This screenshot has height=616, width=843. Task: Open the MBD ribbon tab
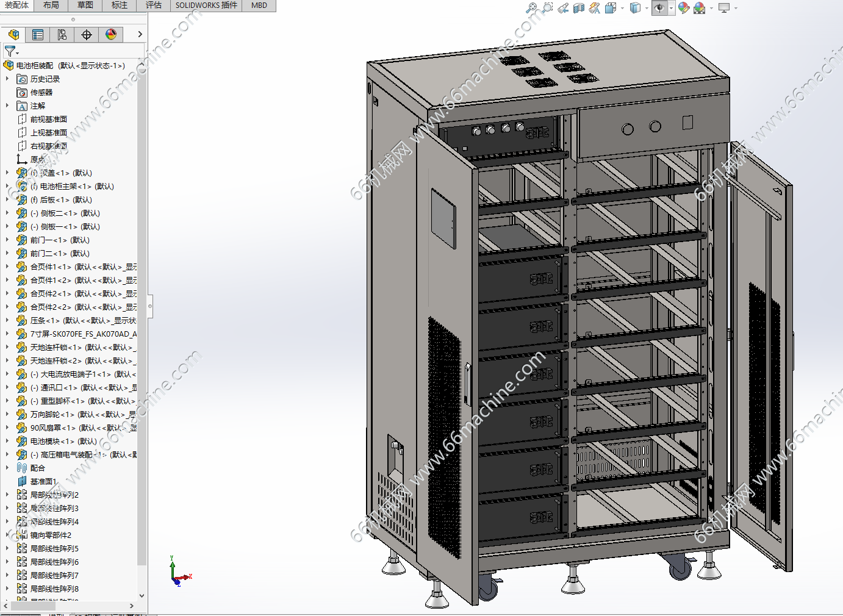259,5
